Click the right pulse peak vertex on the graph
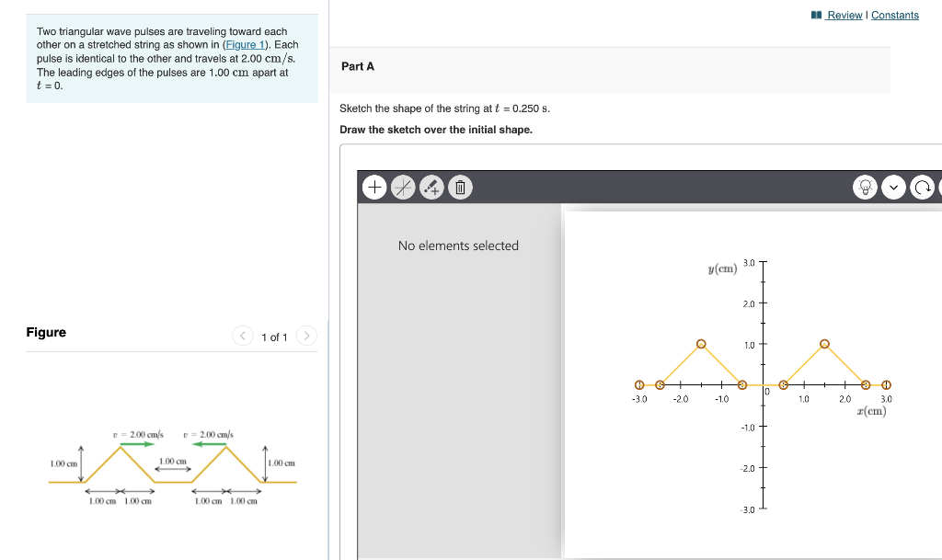Viewport: 942px width, 560px height. coord(823,344)
